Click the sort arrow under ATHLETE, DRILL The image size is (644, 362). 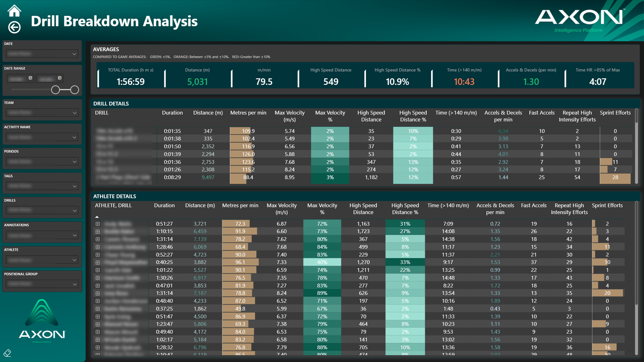pos(97,217)
